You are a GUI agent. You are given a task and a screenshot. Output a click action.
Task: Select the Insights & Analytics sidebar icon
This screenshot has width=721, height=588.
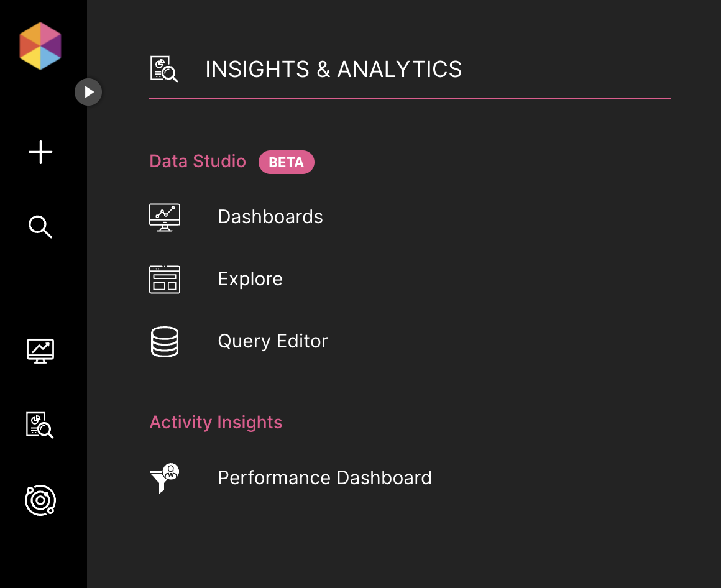point(40,425)
